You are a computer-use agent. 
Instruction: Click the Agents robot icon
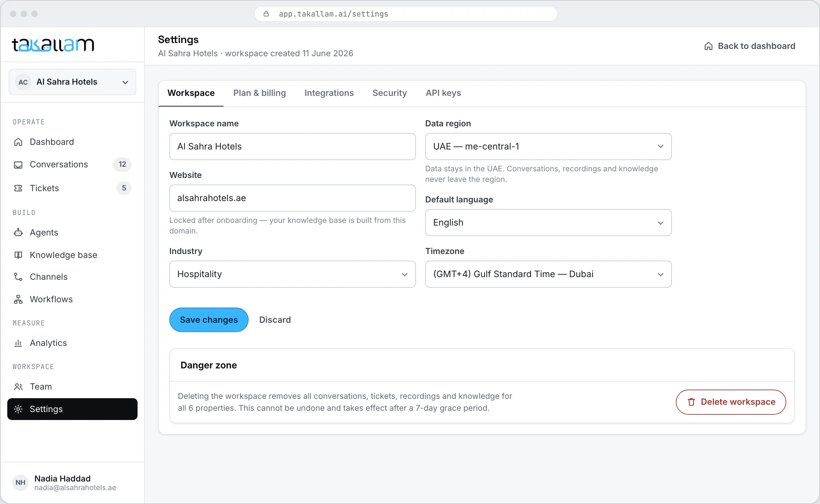click(x=18, y=232)
